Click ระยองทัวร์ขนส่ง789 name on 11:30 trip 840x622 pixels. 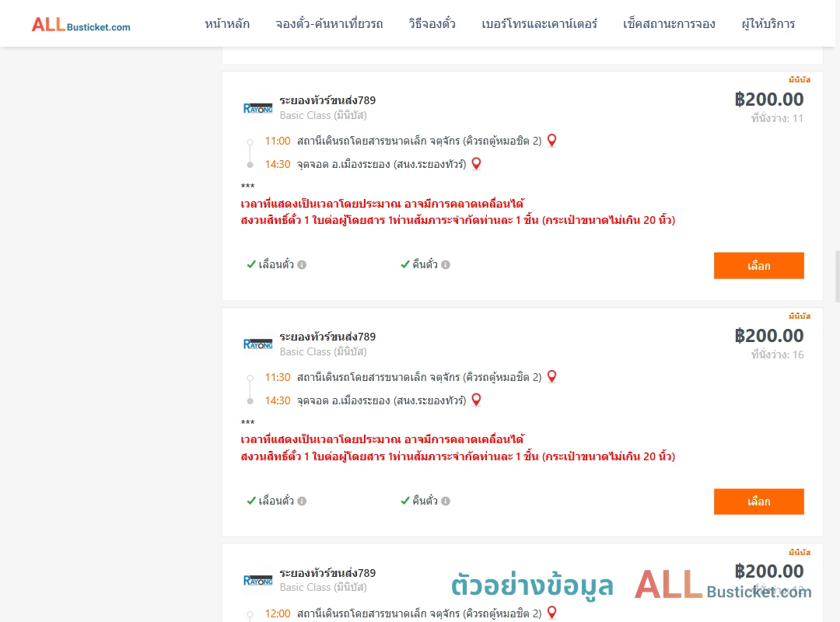click(x=327, y=337)
